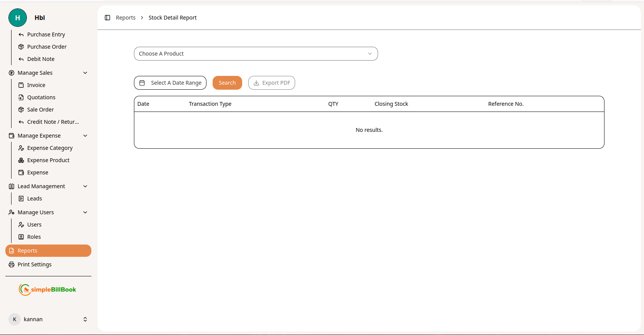Screen dimensions: 644x335
Task: Collapse the Manage Sales section
Action: click(x=85, y=73)
